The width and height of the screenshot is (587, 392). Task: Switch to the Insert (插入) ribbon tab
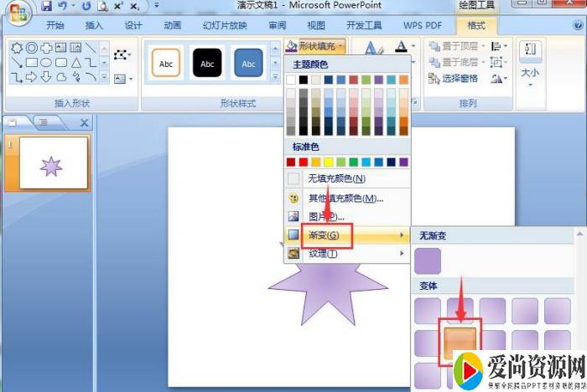pyautogui.click(x=94, y=25)
